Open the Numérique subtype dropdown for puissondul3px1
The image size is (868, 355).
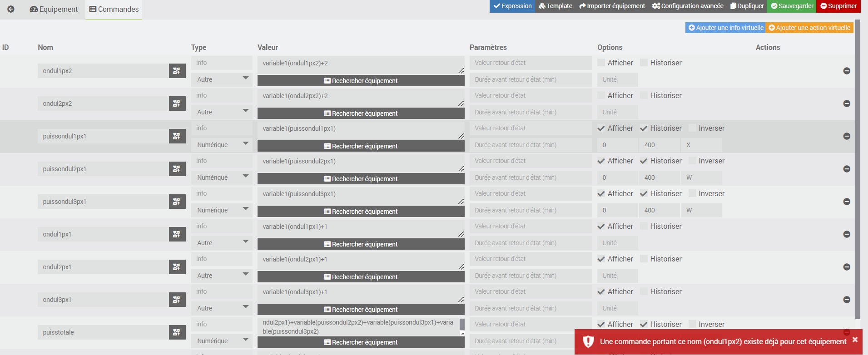222,210
